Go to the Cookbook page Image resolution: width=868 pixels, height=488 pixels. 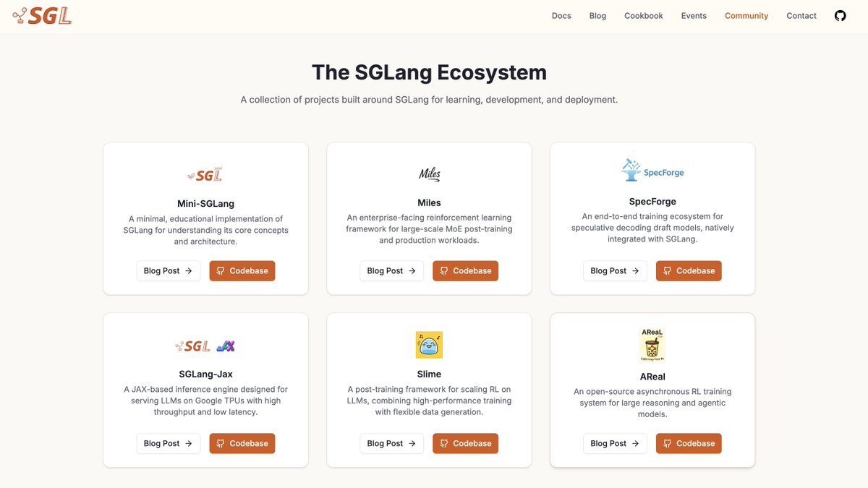tap(644, 15)
